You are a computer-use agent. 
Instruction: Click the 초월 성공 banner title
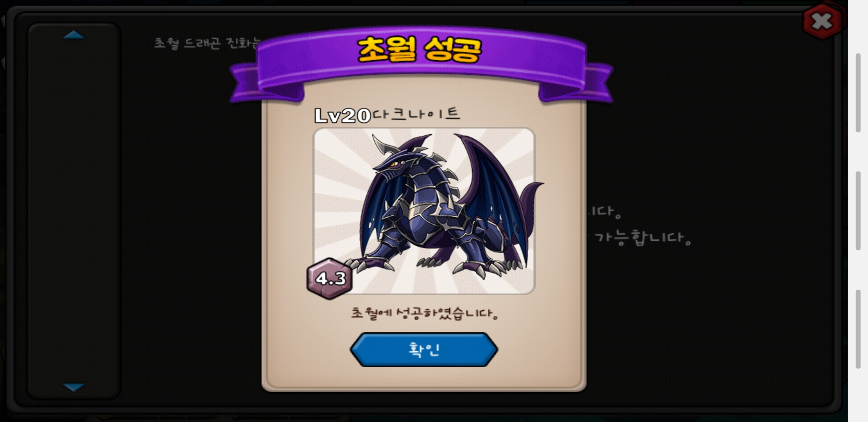click(419, 50)
